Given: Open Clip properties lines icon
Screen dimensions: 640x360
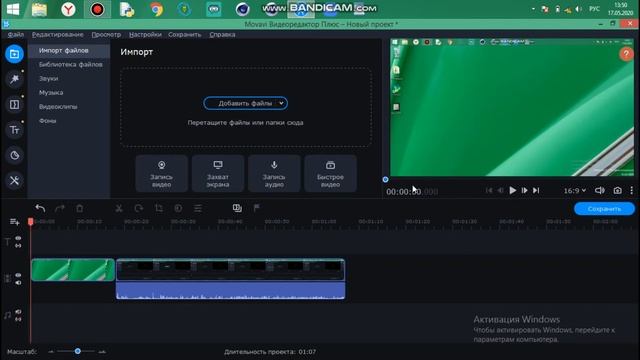Looking at the screenshot, I should (x=198, y=209).
